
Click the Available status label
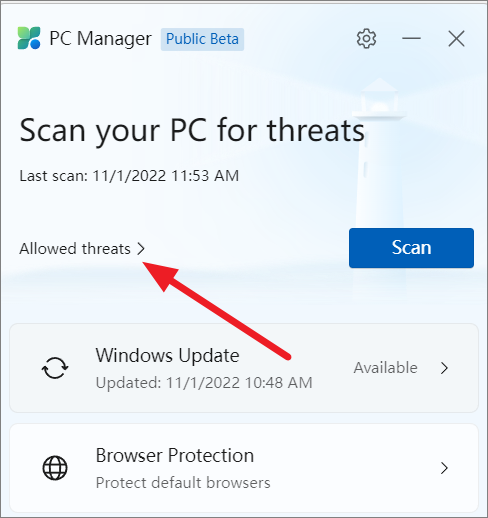[386, 368]
